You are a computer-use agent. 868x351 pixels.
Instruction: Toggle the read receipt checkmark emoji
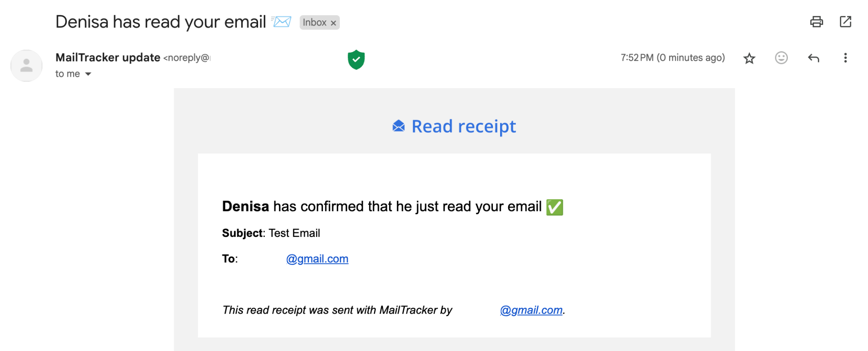(554, 207)
